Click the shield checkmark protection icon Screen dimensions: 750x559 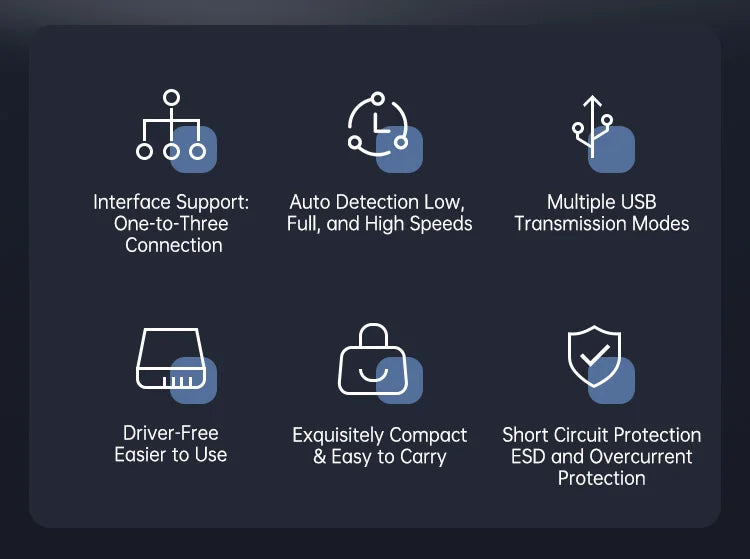coord(594,356)
